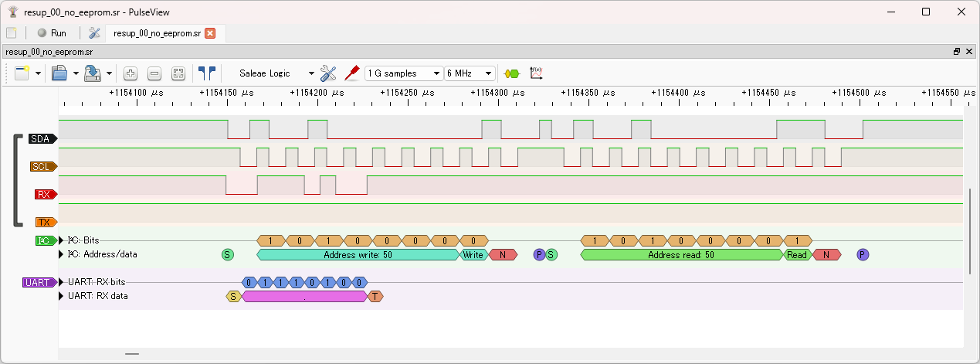The height and width of the screenshot is (364, 980).
Task: Collapse the I²C Address/data row expander
Action: coord(63,253)
